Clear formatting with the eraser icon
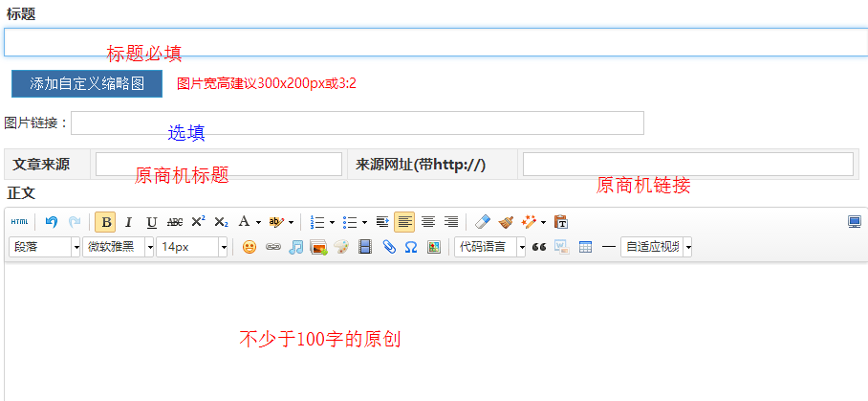The width and height of the screenshot is (868, 401). [484, 222]
